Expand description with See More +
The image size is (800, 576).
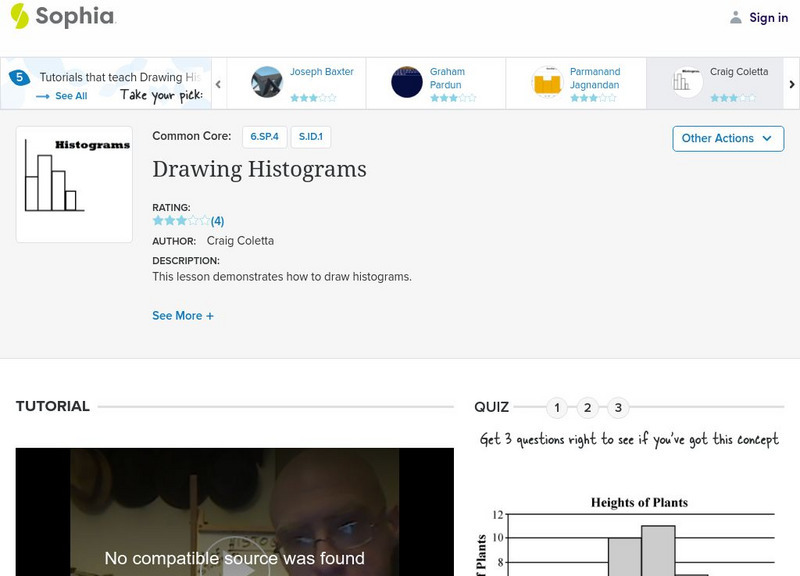(183, 315)
